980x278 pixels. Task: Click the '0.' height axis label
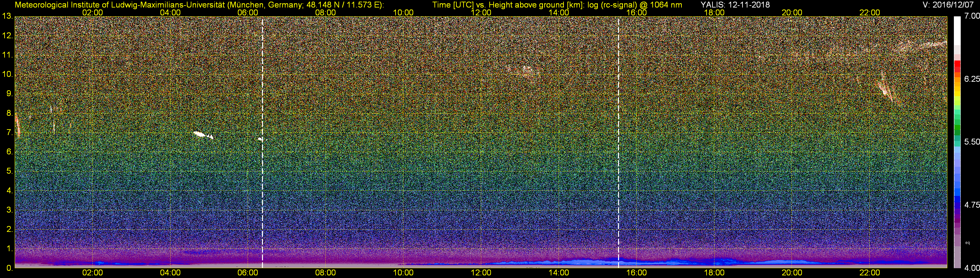tap(9, 268)
